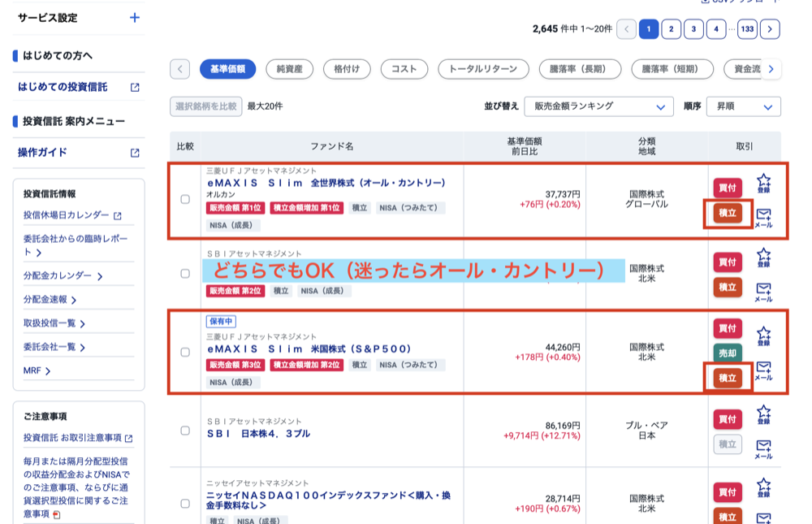The image size is (812, 524).
Task: Click star 登録 icon for ニッセイNASDAQ100 fund
Action: [764, 487]
